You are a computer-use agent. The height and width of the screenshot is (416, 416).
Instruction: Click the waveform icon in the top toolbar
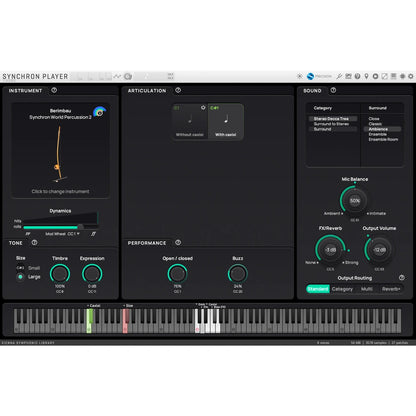117,76
